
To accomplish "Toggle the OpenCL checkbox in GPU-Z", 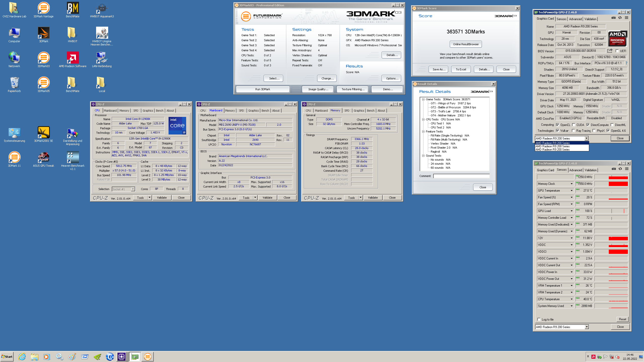I will coord(557,125).
